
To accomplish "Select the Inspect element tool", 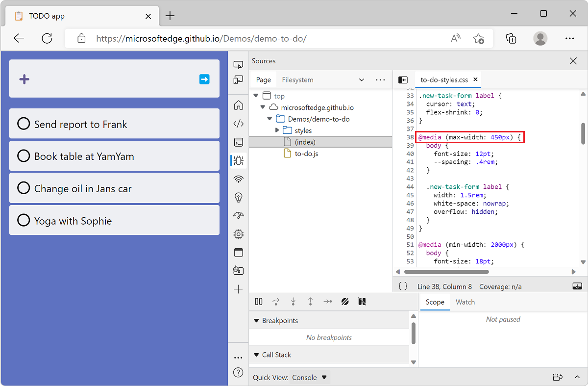I will point(238,64).
